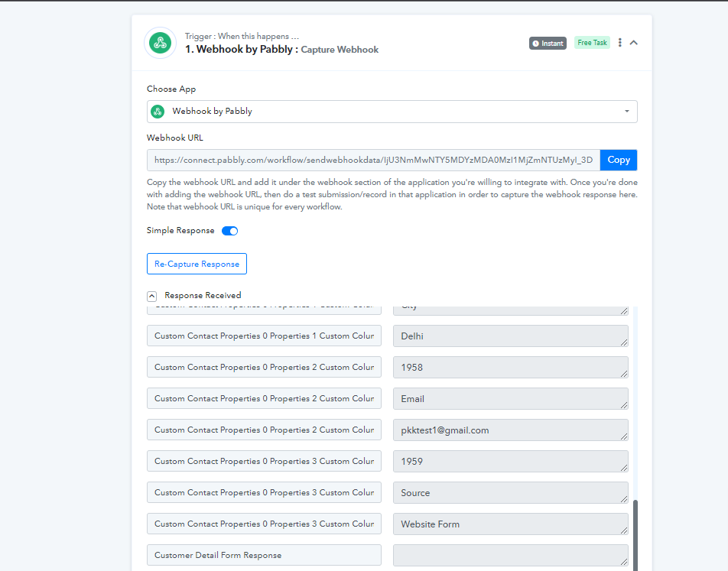Image resolution: width=728 pixels, height=571 pixels.
Task: Click the label field beside Delhi
Action: (x=264, y=336)
